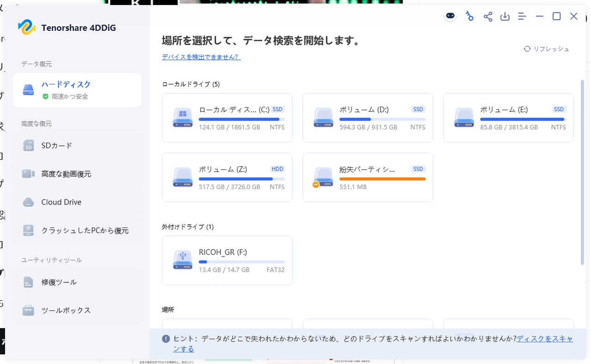Screen dimensions: 591x364
Task: Select the RICOH_GR (F:) external drive card
Action: 227,260
